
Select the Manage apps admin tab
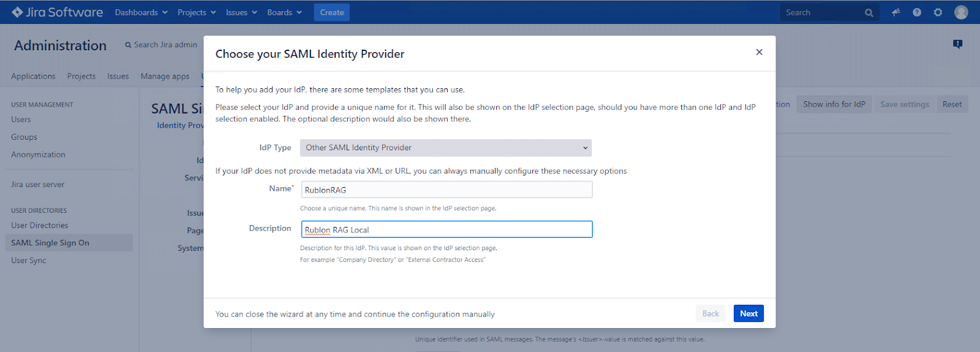(165, 77)
